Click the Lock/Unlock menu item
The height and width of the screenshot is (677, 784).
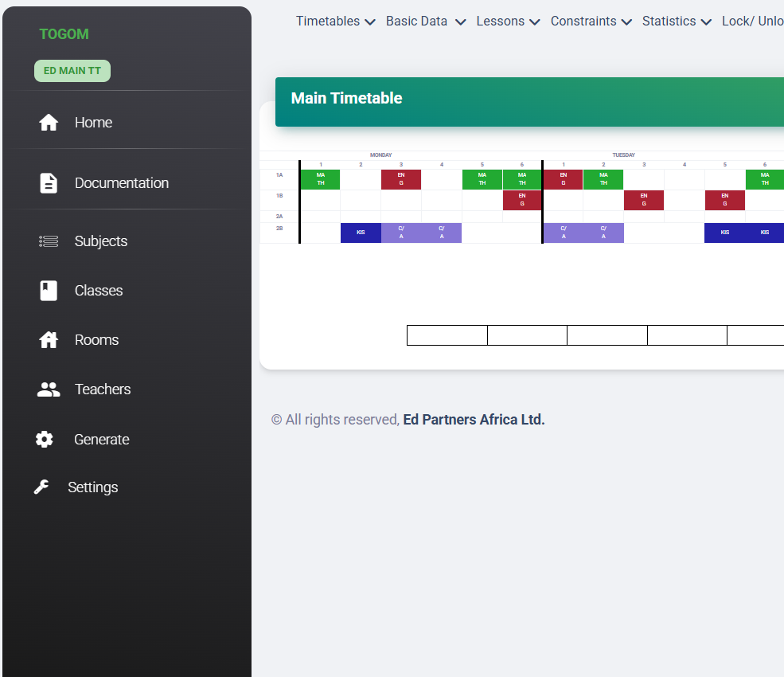click(751, 21)
